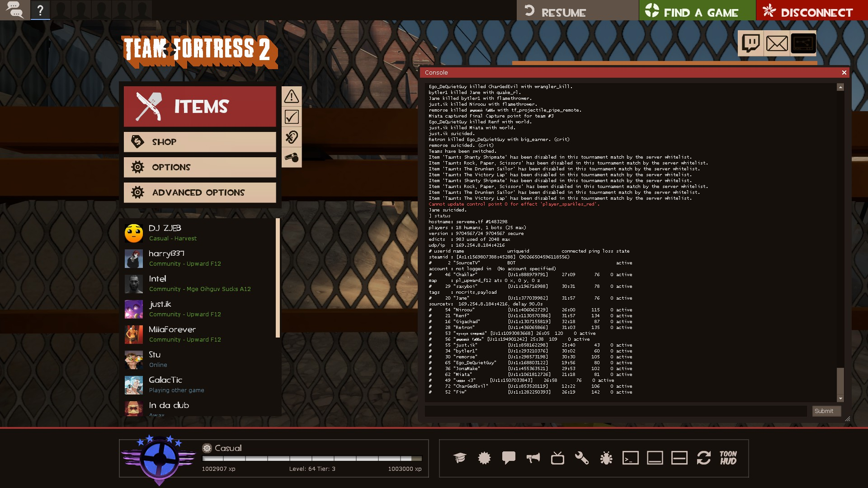This screenshot has height=488, width=868.
Task: Click the TV replay icon
Action: (557, 458)
